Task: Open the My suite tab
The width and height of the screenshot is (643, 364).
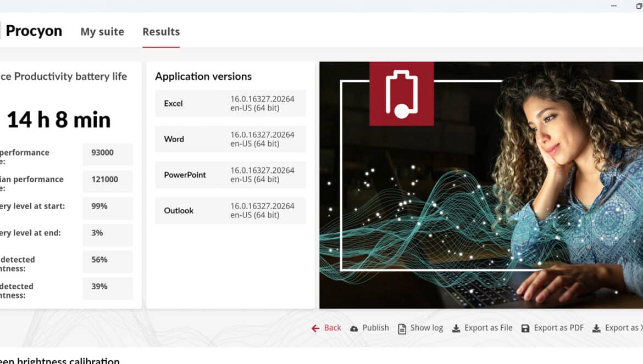Action: click(102, 31)
